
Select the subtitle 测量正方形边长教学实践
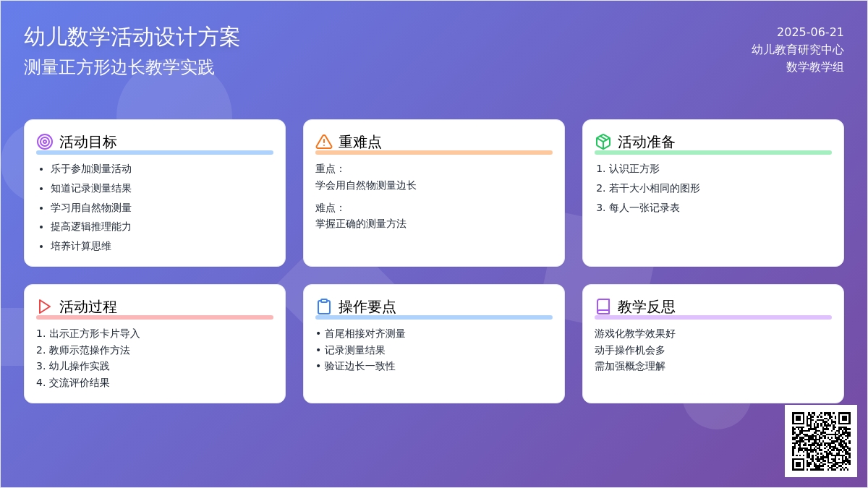tap(119, 67)
